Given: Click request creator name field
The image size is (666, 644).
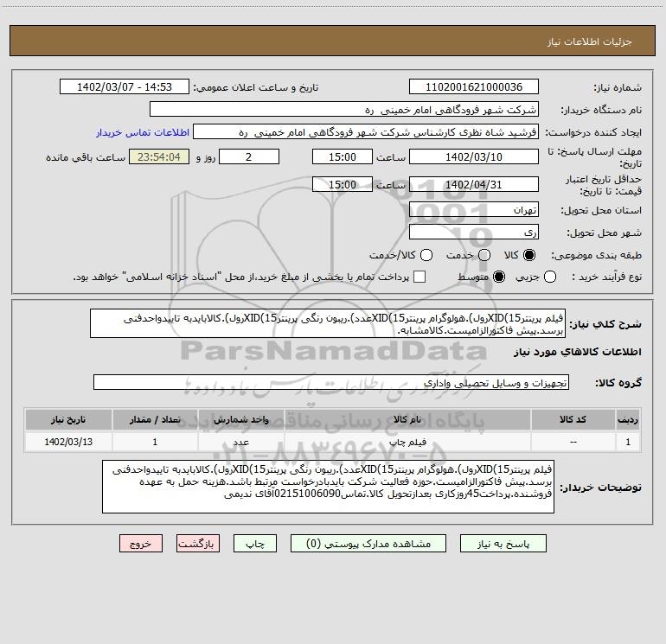Looking at the screenshot, I should 366,132.
